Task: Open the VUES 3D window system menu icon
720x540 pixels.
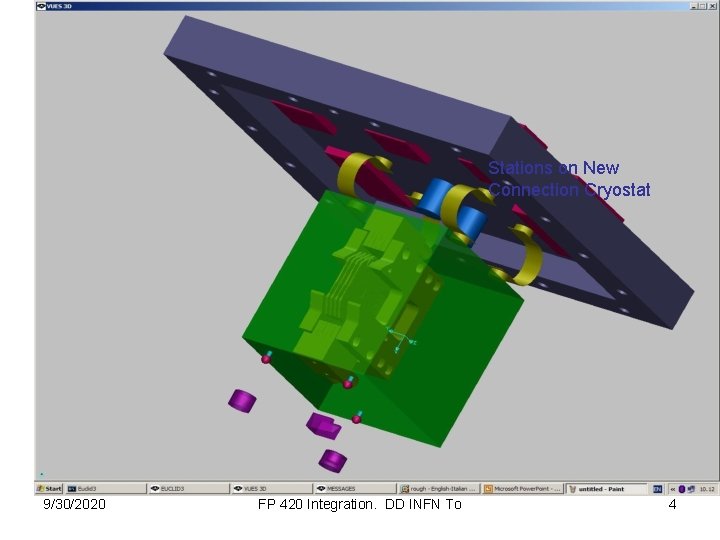Action: [x=41, y=6]
